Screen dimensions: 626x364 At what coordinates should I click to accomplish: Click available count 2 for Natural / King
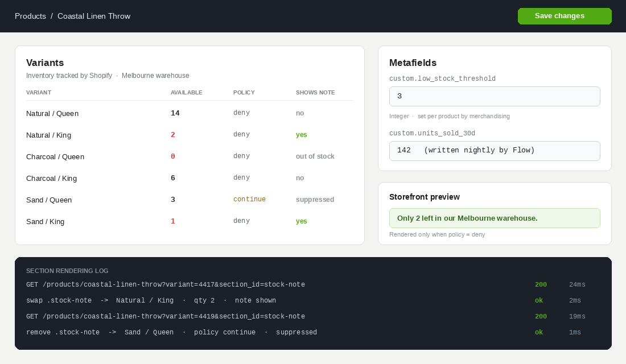point(173,134)
